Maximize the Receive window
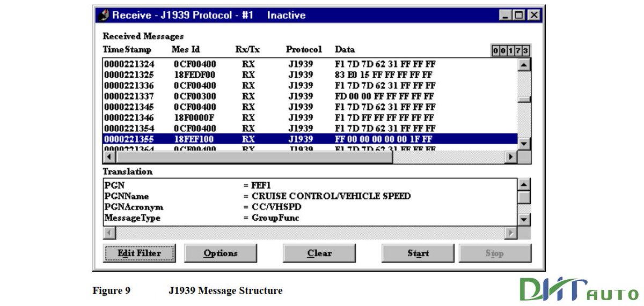Viewport: 644px width, 306px height. pos(519,16)
